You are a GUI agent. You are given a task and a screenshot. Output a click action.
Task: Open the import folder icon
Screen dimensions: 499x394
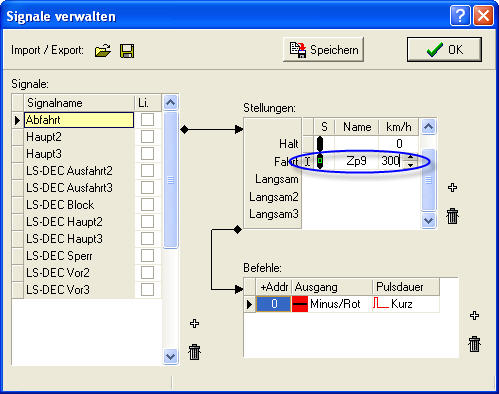[x=103, y=51]
